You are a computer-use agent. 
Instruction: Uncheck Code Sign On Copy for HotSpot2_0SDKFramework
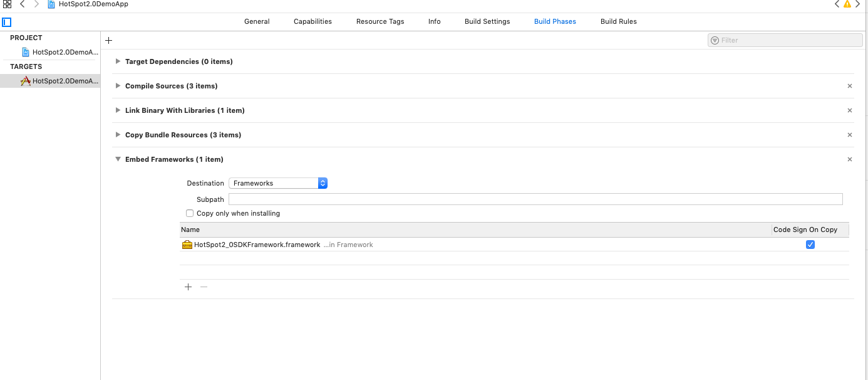(810, 245)
